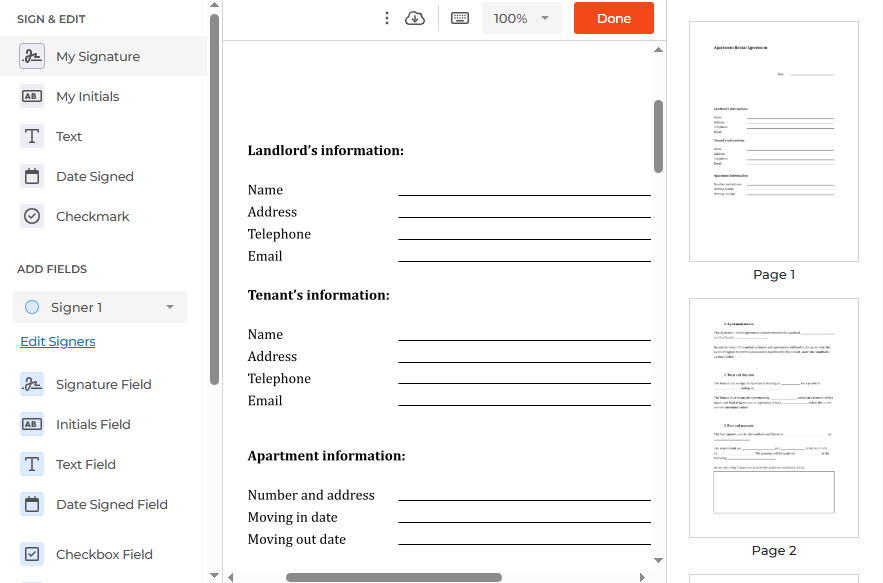Add a Text Field for the signer
Viewport: 883px width, 583px height.
pos(85,465)
